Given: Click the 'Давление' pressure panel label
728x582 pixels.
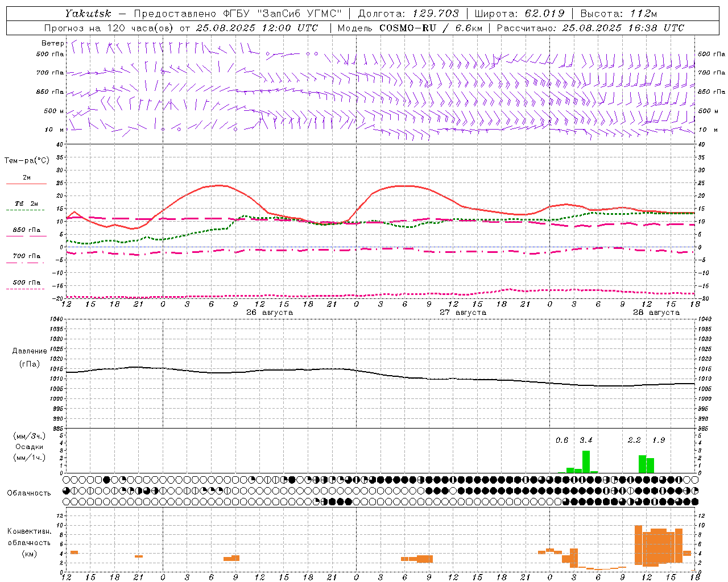Looking at the screenshot, I should (x=30, y=351).
